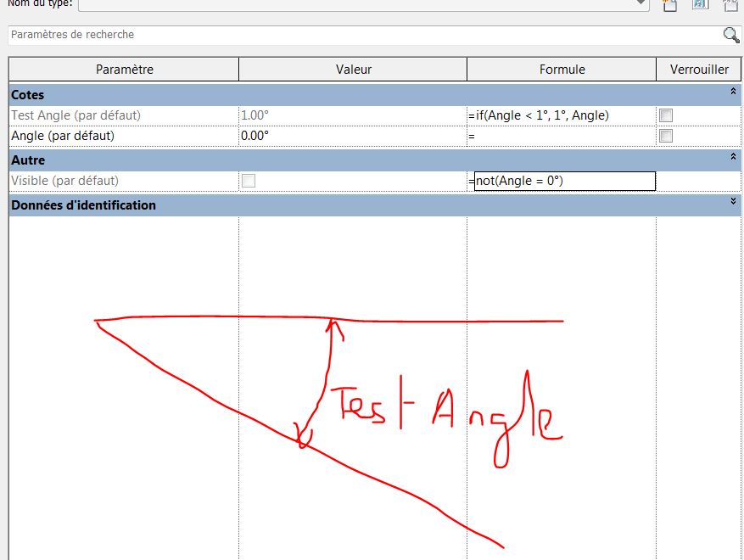Expand the Données d'identification group

tap(733, 201)
